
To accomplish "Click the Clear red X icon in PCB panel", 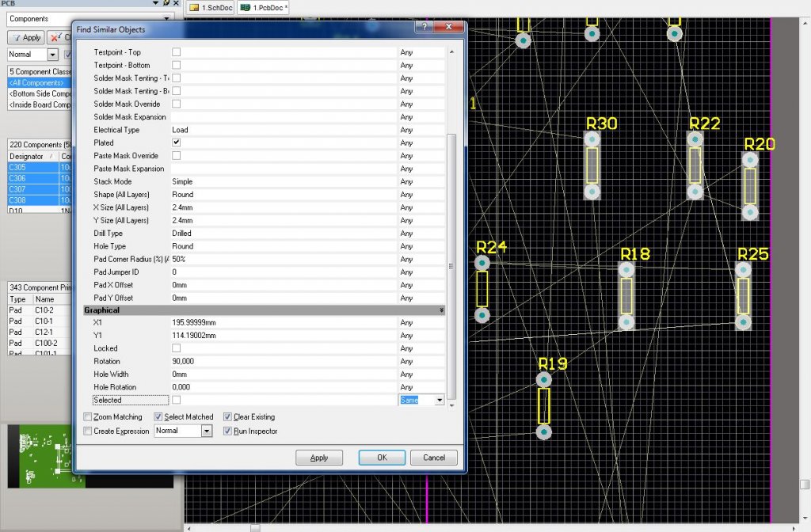I will 55,38.
